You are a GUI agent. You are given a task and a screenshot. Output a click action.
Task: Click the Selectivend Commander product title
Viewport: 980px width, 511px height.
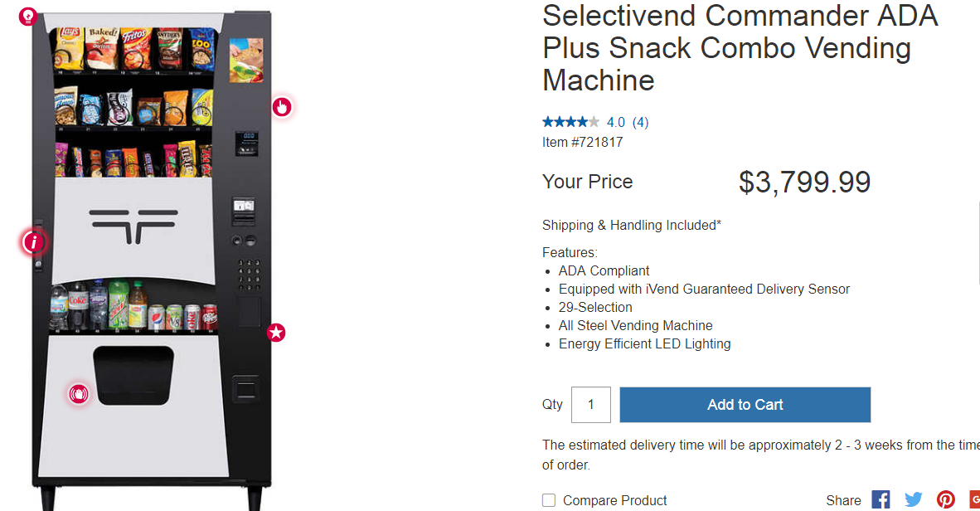[x=740, y=48]
